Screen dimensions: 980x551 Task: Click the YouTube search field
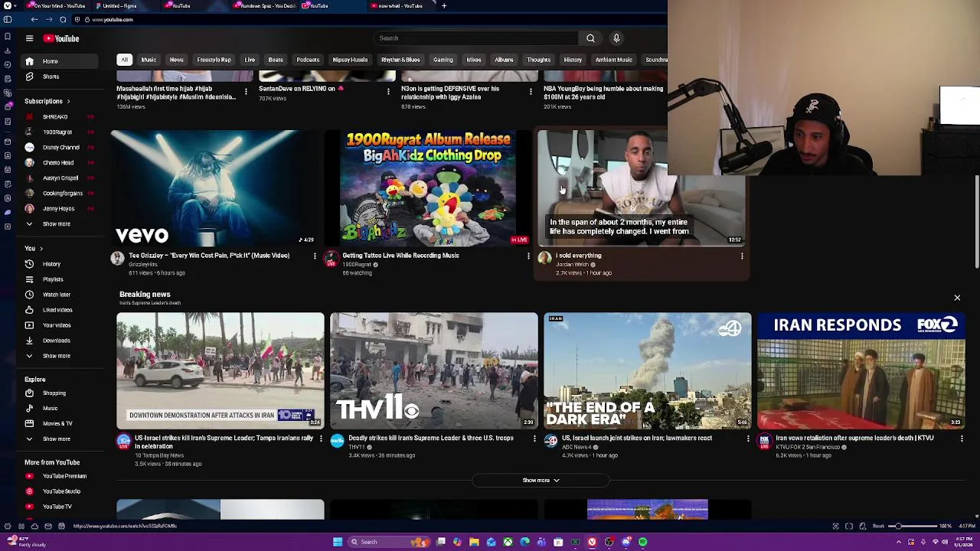pos(475,38)
